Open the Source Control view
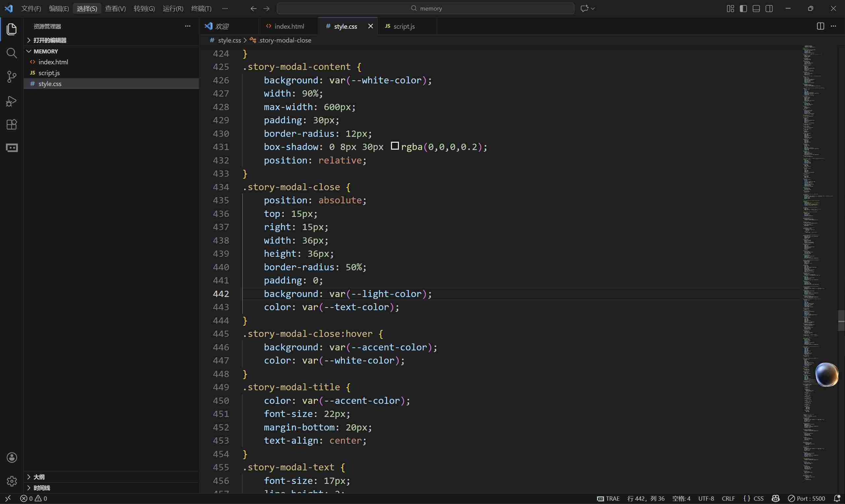 pos(12,77)
